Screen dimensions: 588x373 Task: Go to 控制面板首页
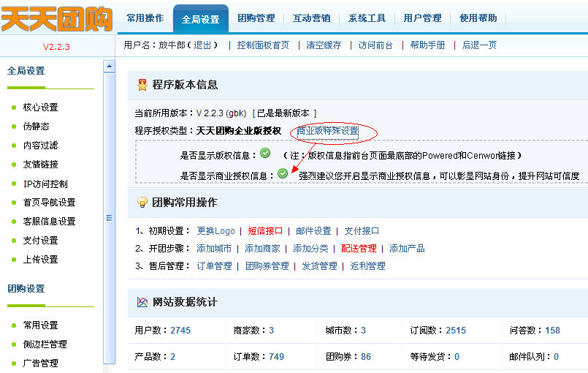(x=263, y=45)
